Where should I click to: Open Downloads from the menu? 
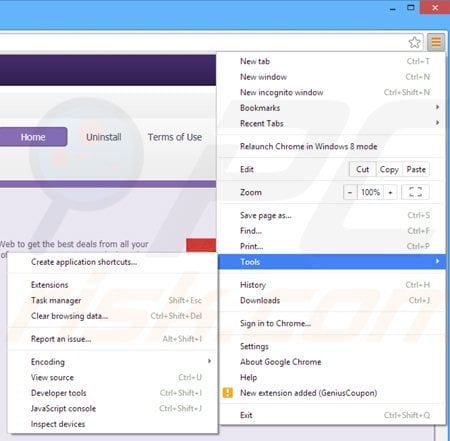click(x=332, y=300)
